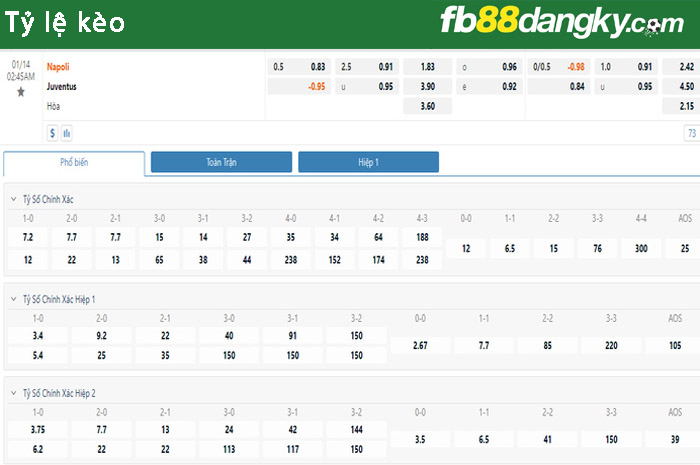Select Napoli win odds 1.83
The height and width of the screenshot is (465, 700).
coord(428,67)
